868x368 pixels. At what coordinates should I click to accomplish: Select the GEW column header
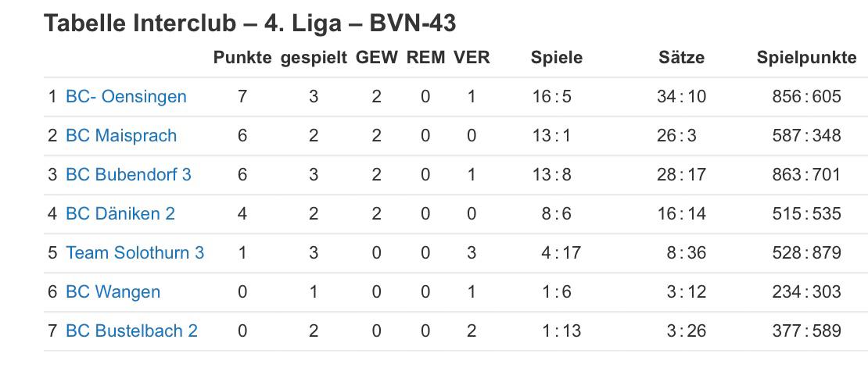coord(376,58)
